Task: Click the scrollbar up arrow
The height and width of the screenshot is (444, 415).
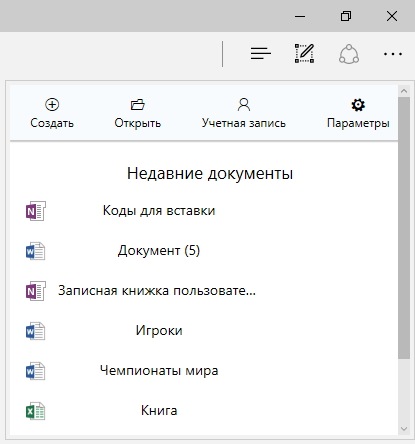Action: pos(404,91)
